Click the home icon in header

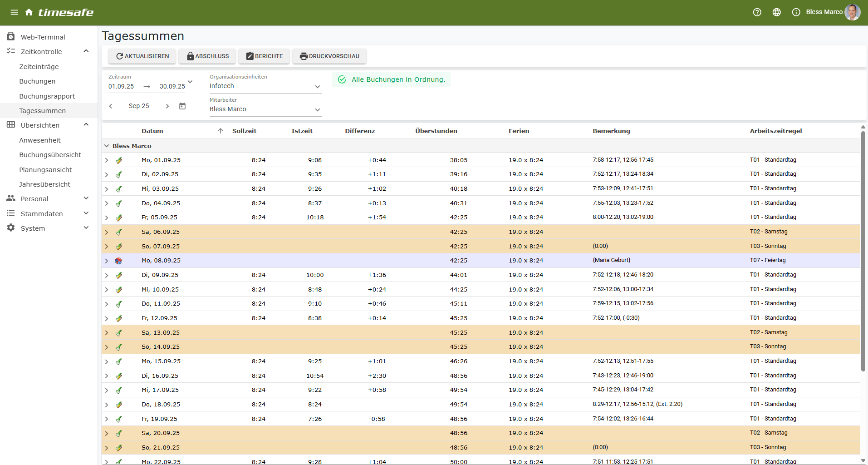pyautogui.click(x=29, y=12)
